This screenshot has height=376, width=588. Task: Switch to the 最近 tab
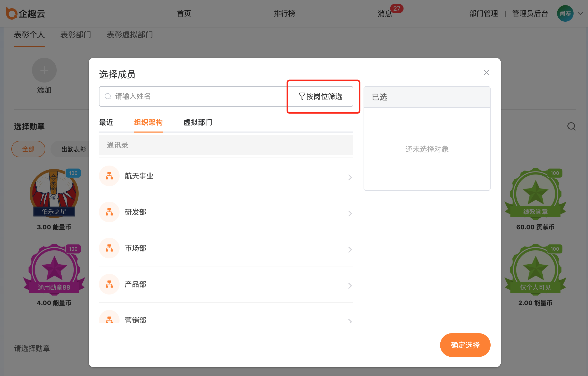(106, 122)
